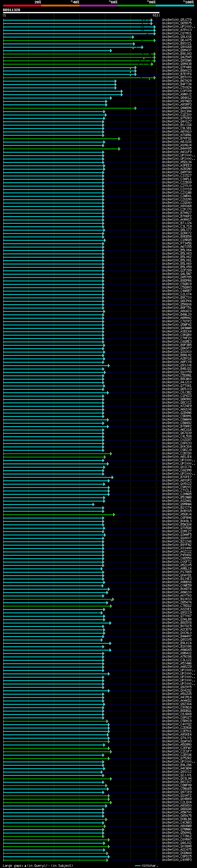Click the green ~80% identity legend segment

click(137, 6)
